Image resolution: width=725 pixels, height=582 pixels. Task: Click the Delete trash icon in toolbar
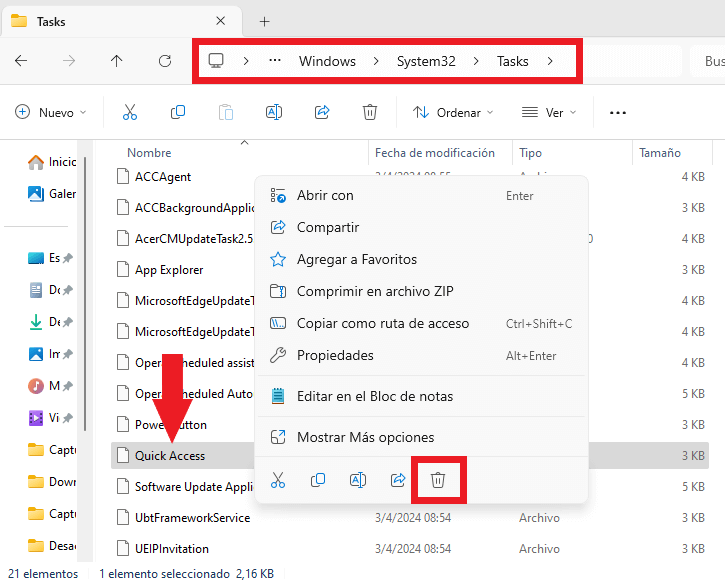click(x=369, y=112)
